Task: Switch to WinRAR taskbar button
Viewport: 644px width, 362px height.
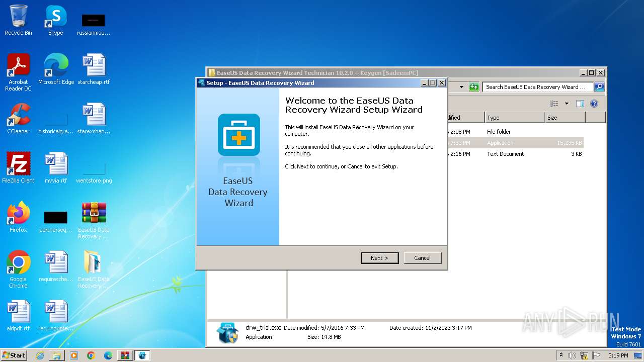Action: pos(125,355)
